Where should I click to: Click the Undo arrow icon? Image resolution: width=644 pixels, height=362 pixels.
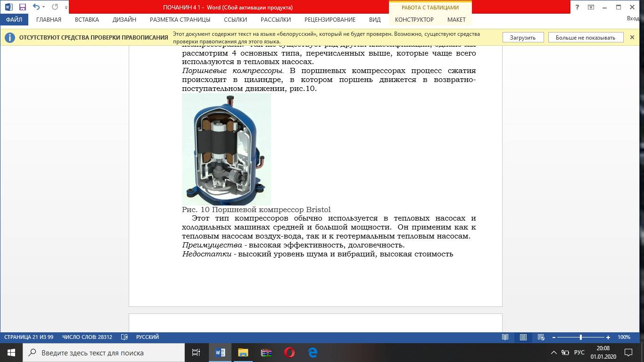[36, 7]
